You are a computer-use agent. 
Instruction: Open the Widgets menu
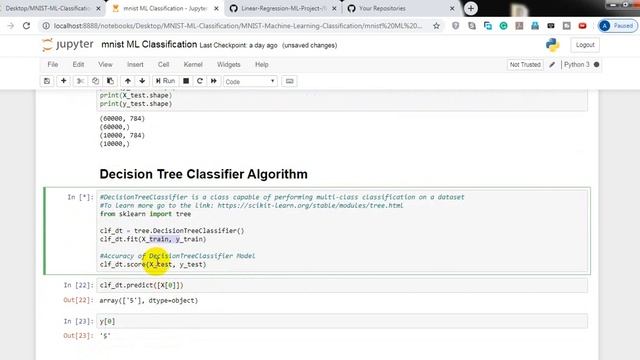point(229,64)
